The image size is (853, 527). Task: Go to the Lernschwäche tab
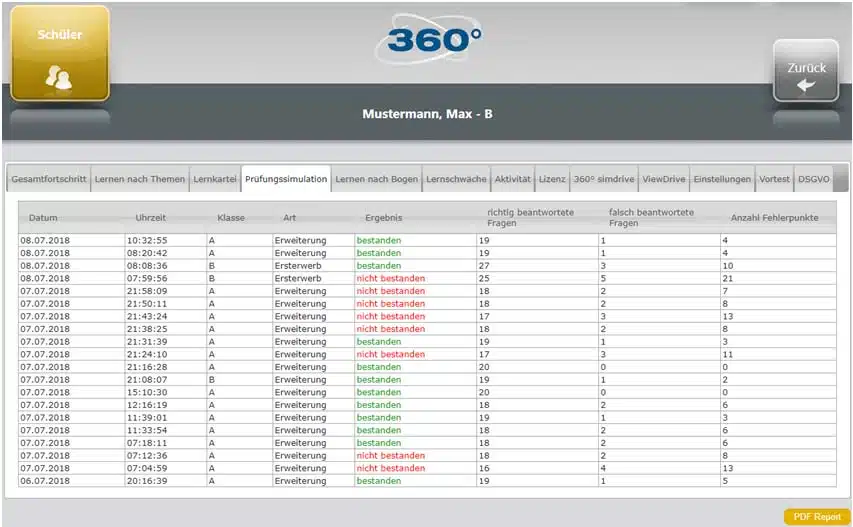(456, 179)
